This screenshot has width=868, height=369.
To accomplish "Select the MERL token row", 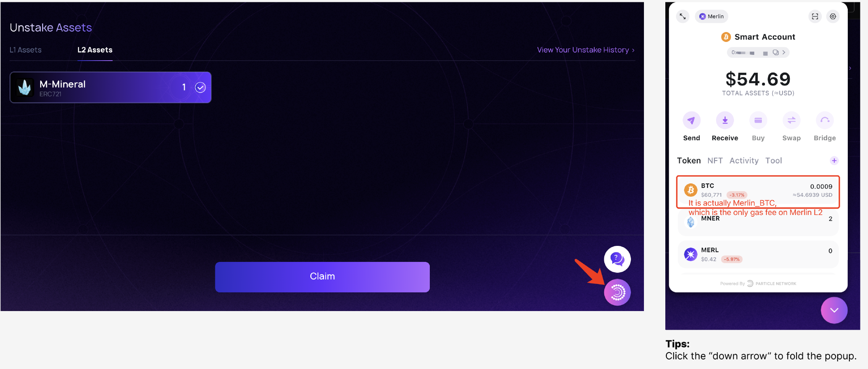I will (x=758, y=254).
